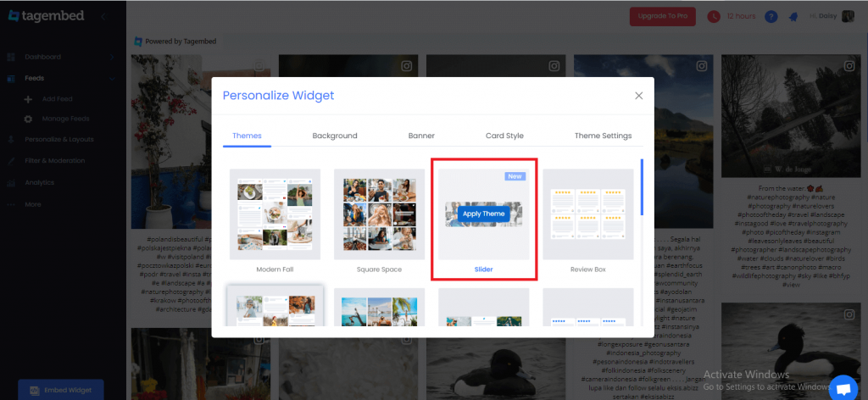
Task: Select the beach photos theme thumbnail in second row
Action: 379,307
